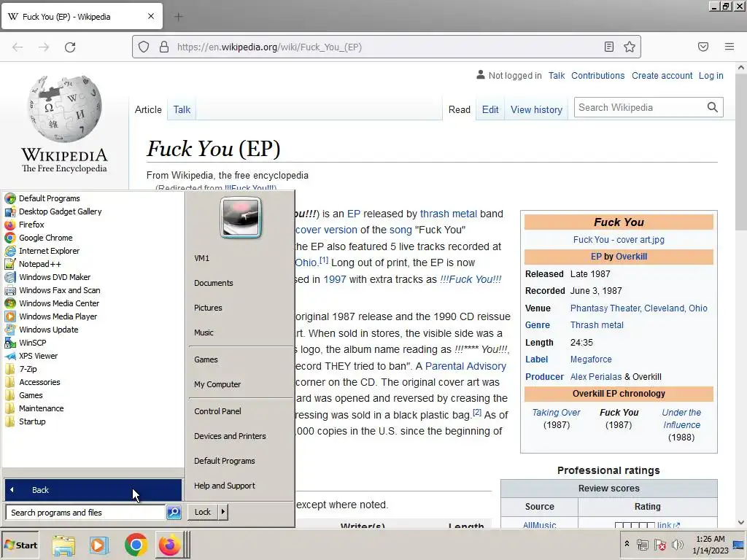Open Devices and Printers

230,436
